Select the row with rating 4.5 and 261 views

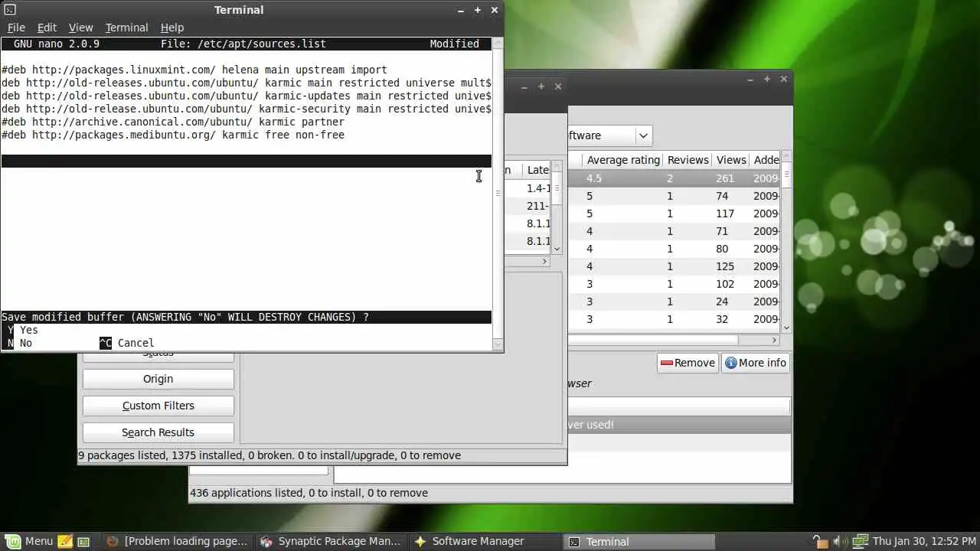pos(674,178)
